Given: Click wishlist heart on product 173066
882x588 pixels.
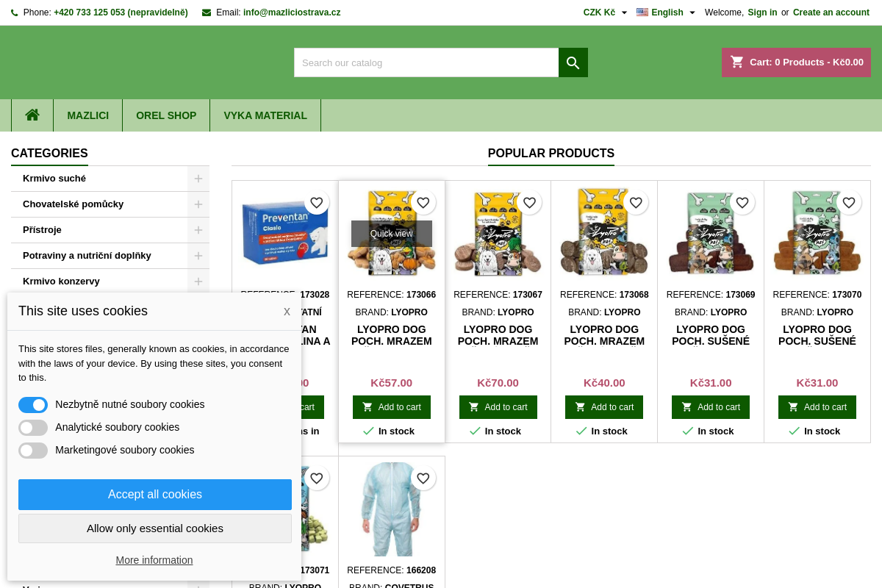Looking at the screenshot, I should coord(423,203).
